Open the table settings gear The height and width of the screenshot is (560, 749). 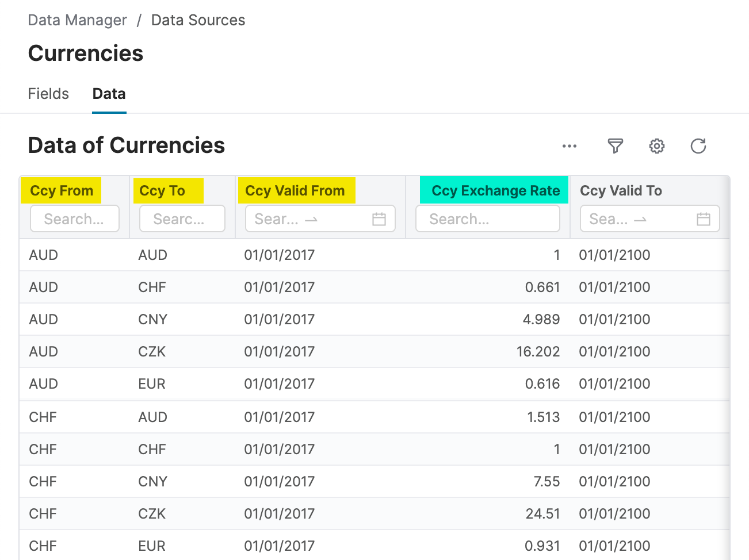pyautogui.click(x=656, y=146)
